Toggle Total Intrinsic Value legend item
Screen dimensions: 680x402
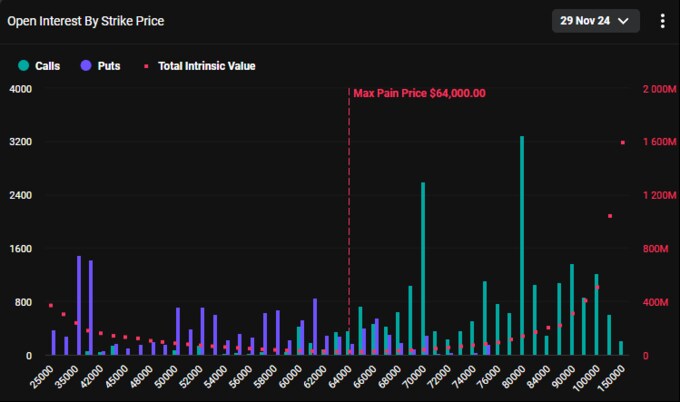pyautogui.click(x=199, y=66)
